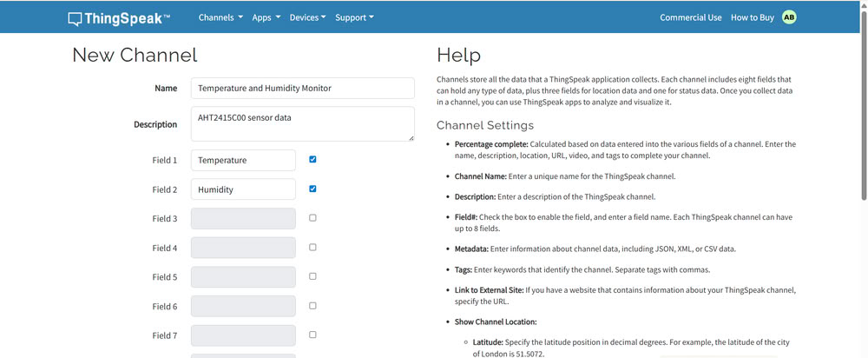
Task: Uncheck the Field 1 checkbox
Action: click(312, 160)
